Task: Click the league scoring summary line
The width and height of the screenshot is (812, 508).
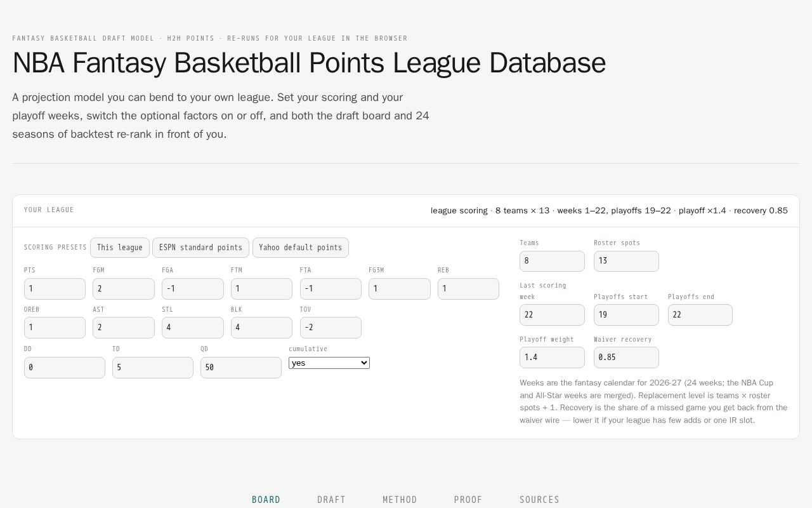Action: [609, 211]
